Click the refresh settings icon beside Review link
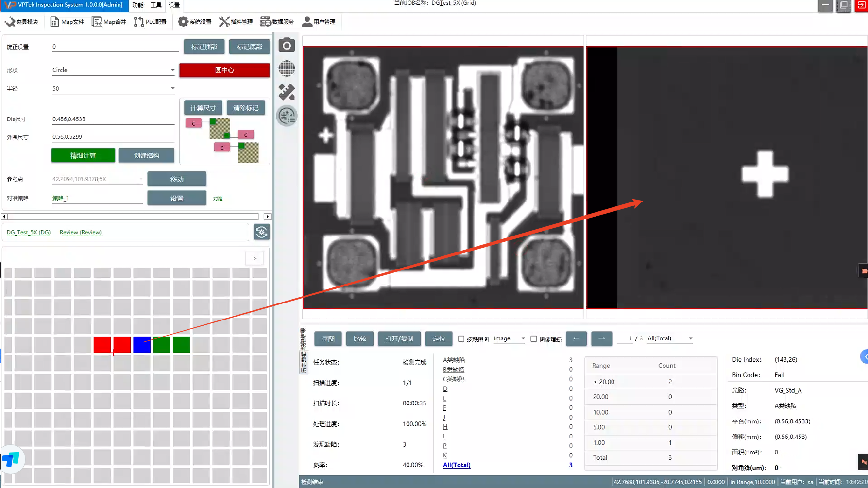The width and height of the screenshot is (868, 488). (261, 232)
